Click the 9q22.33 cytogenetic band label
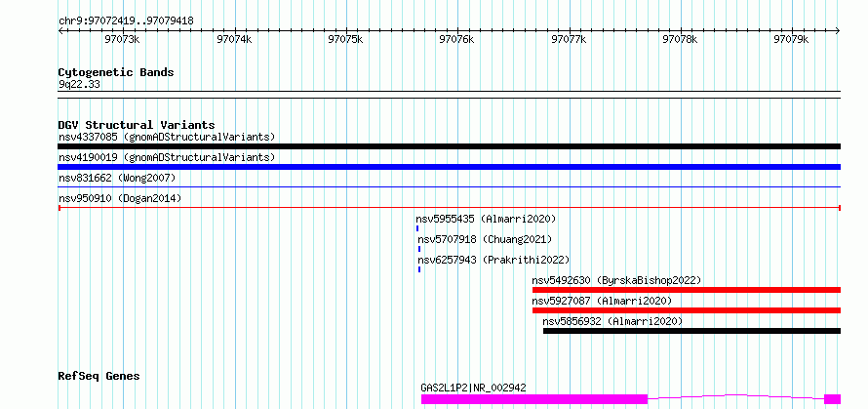Screen dimensions: 868x409 (79, 84)
